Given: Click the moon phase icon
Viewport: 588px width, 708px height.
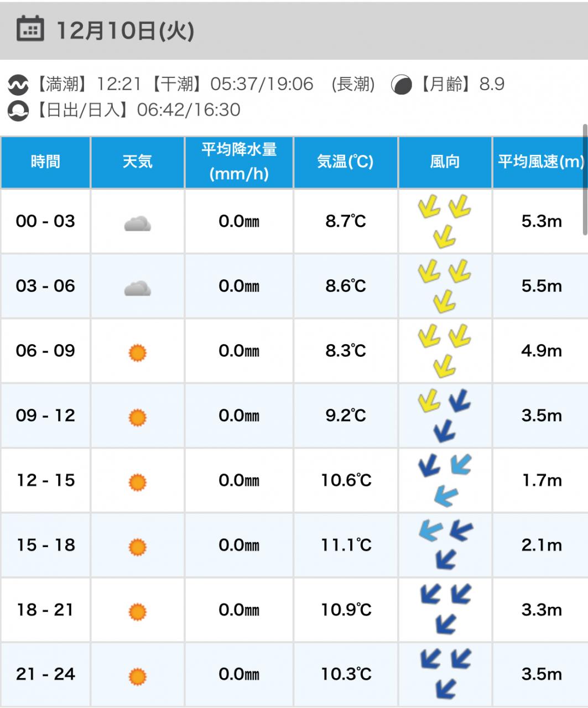Looking at the screenshot, I should point(401,85).
